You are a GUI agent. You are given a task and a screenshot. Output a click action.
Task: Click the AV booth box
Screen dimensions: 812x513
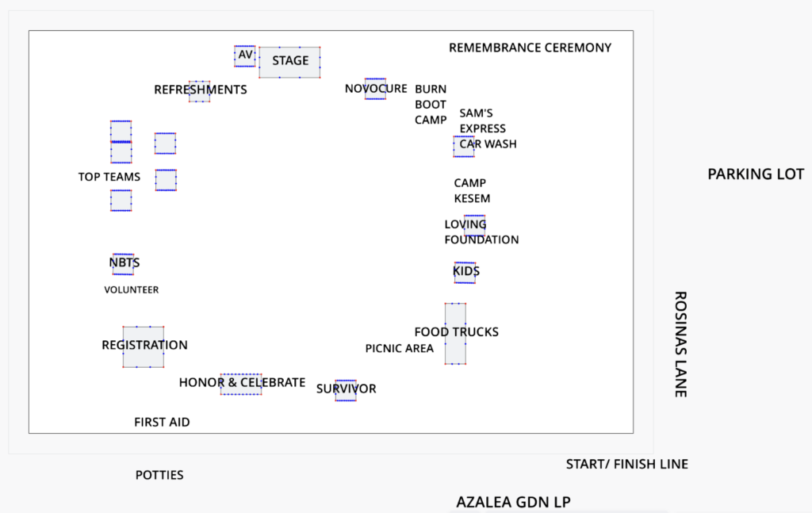pyautogui.click(x=245, y=56)
